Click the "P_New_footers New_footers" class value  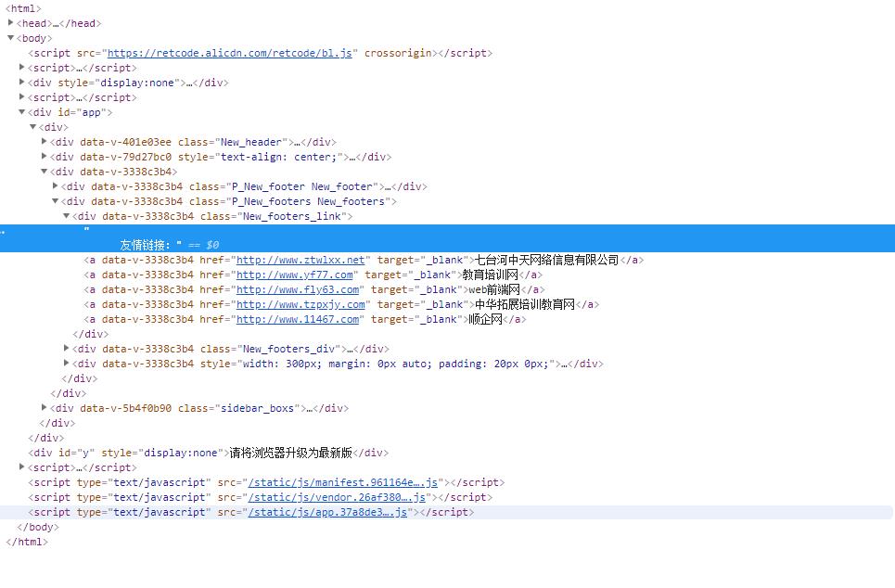tap(308, 201)
